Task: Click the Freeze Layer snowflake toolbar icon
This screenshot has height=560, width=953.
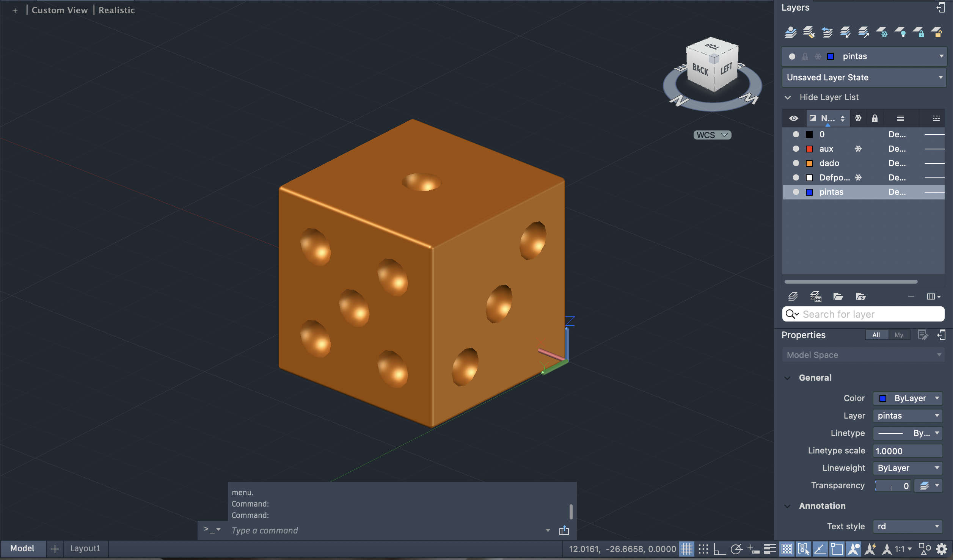Action: pyautogui.click(x=882, y=32)
